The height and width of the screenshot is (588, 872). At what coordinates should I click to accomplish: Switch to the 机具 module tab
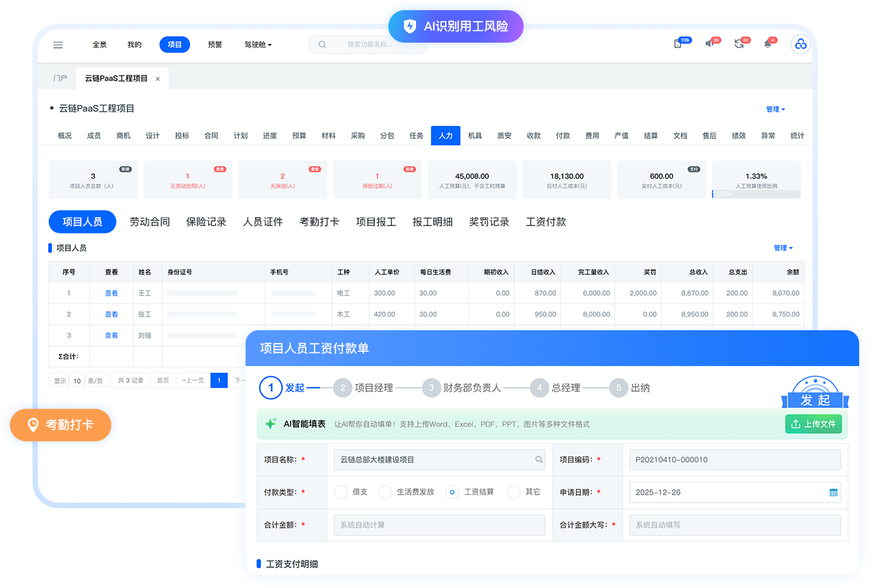(475, 135)
